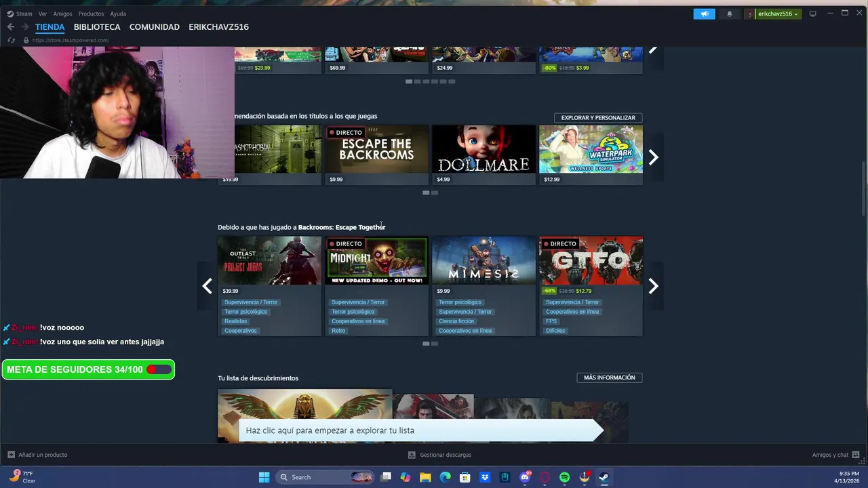Advance the recommendations carousel right arrow
868x488 pixels.
pos(653,157)
